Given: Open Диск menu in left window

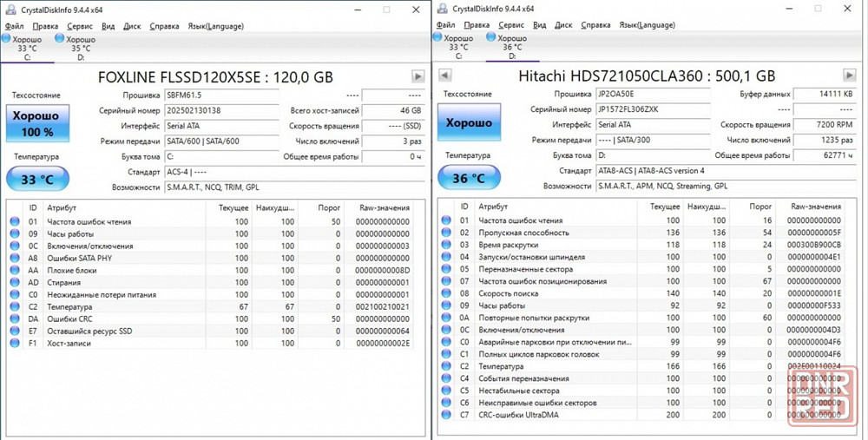Looking at the screenshot, I should click(132, 26).
